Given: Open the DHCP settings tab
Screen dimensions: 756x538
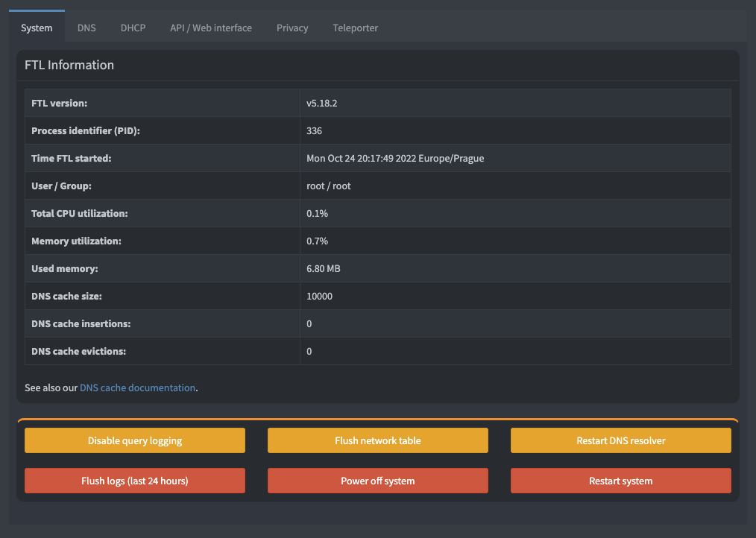Looking at the screenshot, I should point(133,28).
